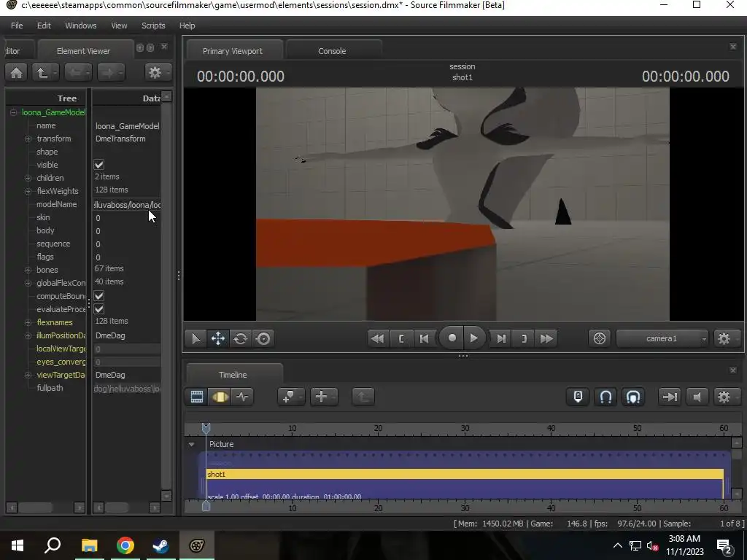Select the move manipulator tool in viewport
The height and width of the screenshot is (560, 747).
217,338
